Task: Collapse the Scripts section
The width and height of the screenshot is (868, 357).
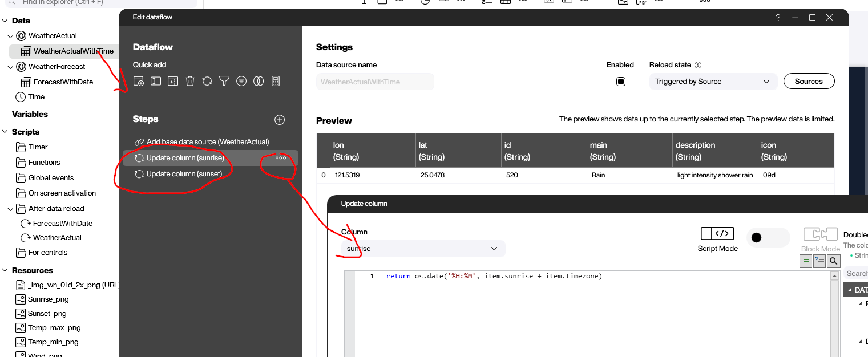Action: (5, 132)
